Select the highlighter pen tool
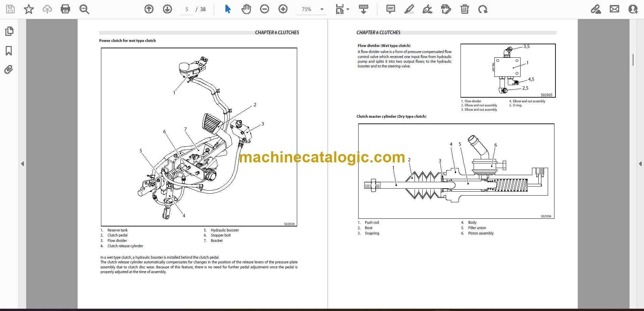Image resolution: width=644 pixels, height=311 pixels. click(x=409, y=9)
